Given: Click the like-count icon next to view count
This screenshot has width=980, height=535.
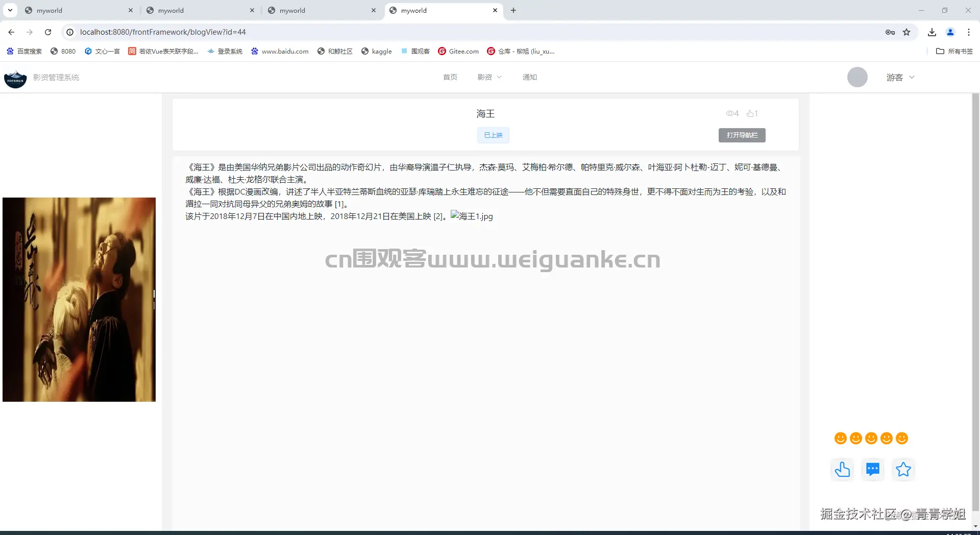Looking at the screenshot, I should pyautogui.click(x=749, y=113).
